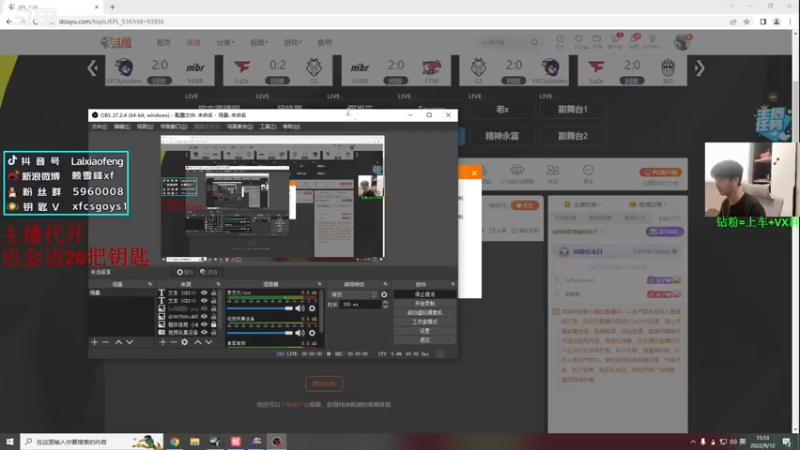Toggle lock on video capture device source
Viewport: 800px width, 450px height.
[x=214, y=332]
